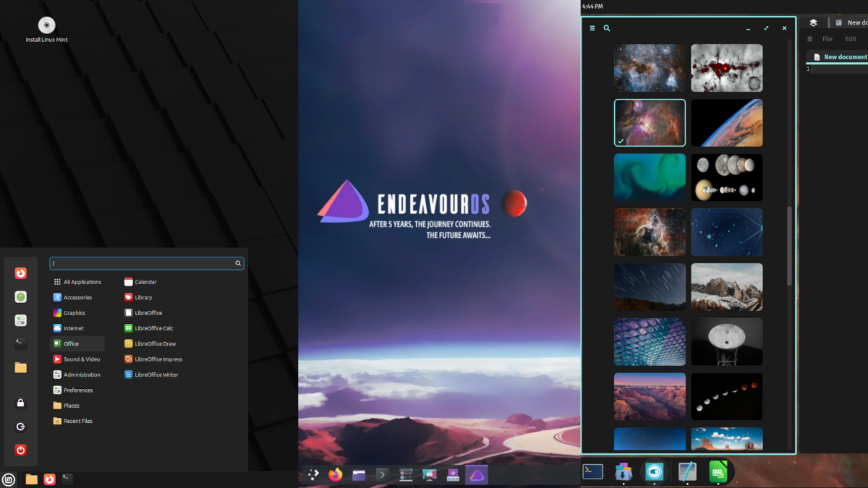The height and width of the screenshot is (488, 868).
Task: Select the Graphics category
Action: 77,313
